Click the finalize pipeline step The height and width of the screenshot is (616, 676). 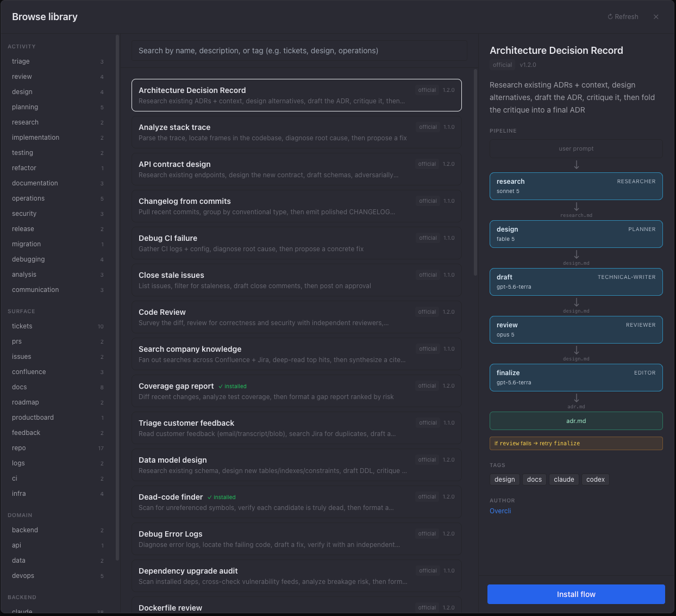(x=576, y=377)
